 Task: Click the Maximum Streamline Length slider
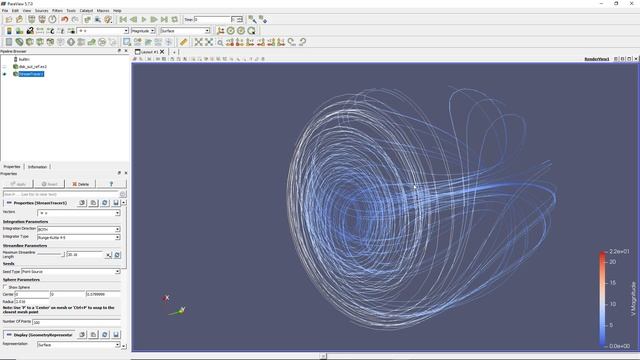51,254
